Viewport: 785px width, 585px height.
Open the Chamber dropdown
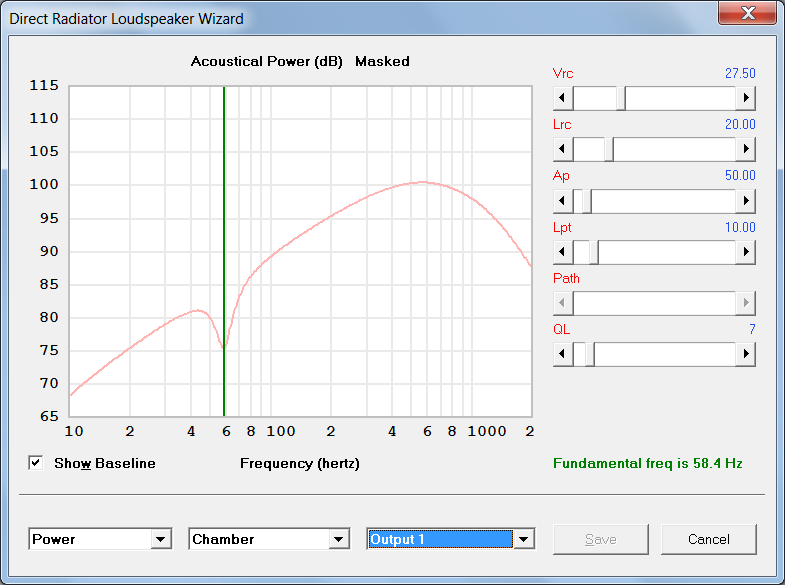[x=338, y=539]
